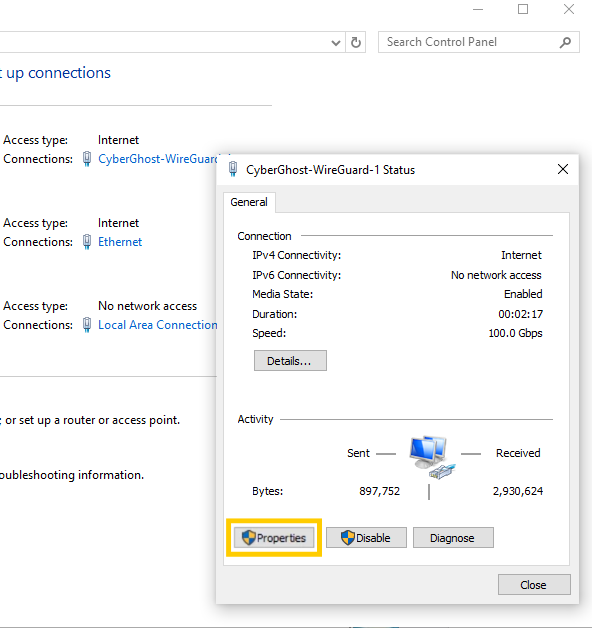592x628 pixels.
Task: Click 'Connection' group label in dialog
Action: 264,236
